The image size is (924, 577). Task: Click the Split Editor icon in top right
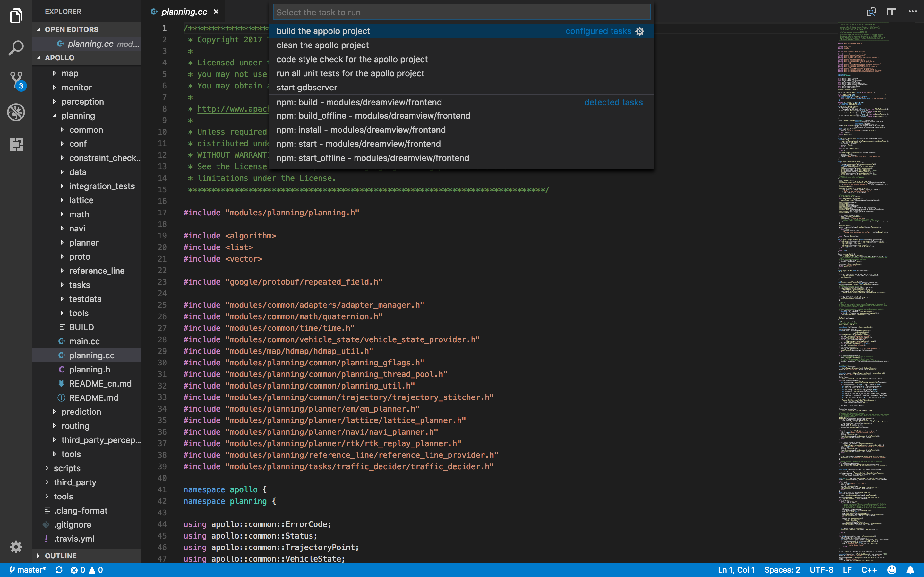click(x=892, y=11)
